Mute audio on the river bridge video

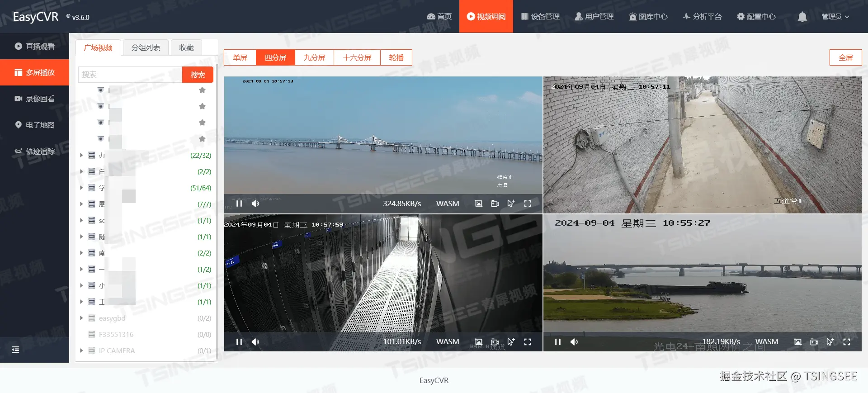pos(574,342)
